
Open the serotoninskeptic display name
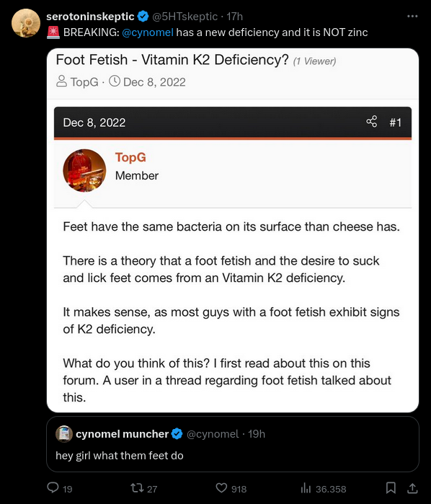90,17
